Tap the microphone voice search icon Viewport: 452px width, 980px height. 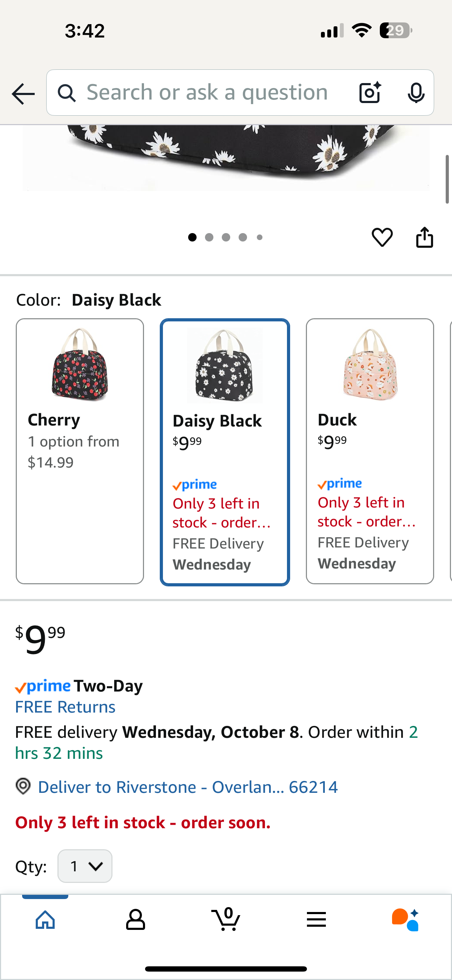point(416,93)
